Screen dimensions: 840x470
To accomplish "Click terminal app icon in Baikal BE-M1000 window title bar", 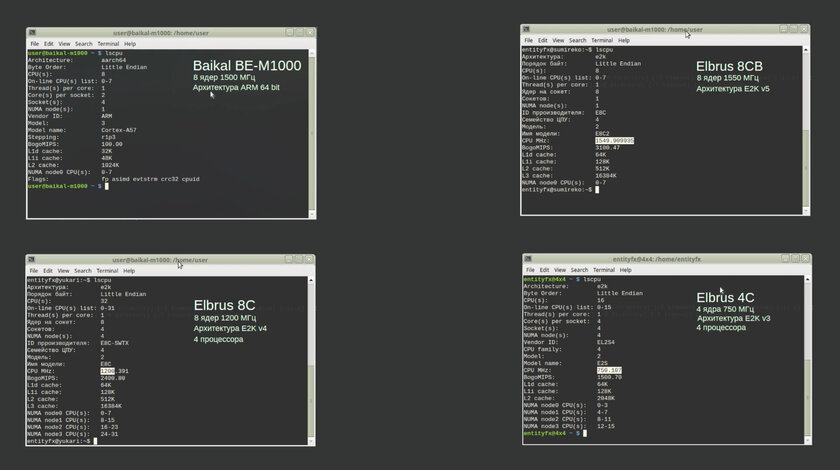I will [32, 33].
